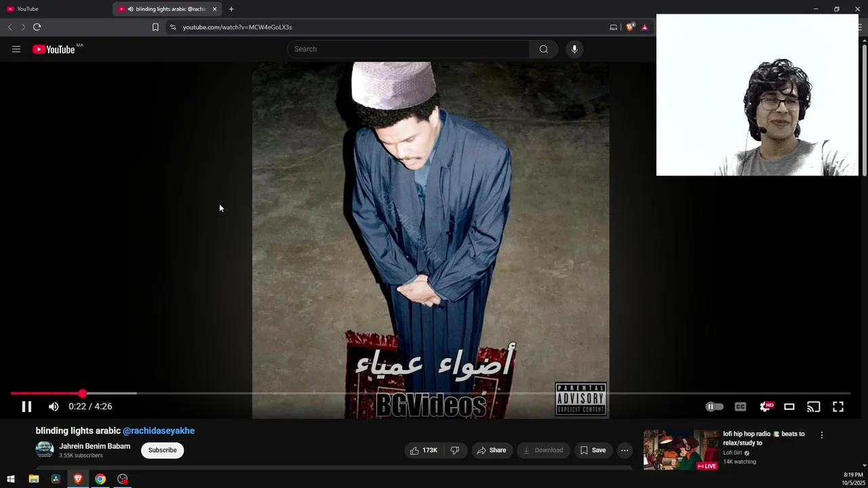Image resolution: width=868 pixels, height=488 pixels.
Task: Open Lofi Girl channel link
Action: click(x=732, y=453)
